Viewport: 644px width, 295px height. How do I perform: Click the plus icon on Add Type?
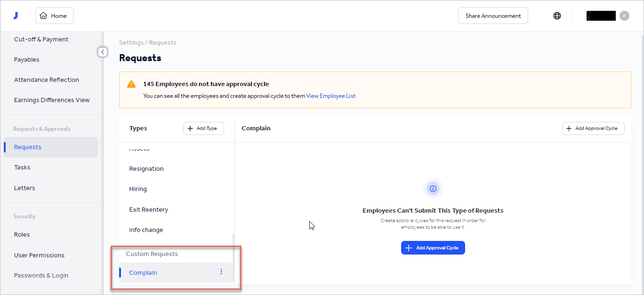(x=190, y=128)
